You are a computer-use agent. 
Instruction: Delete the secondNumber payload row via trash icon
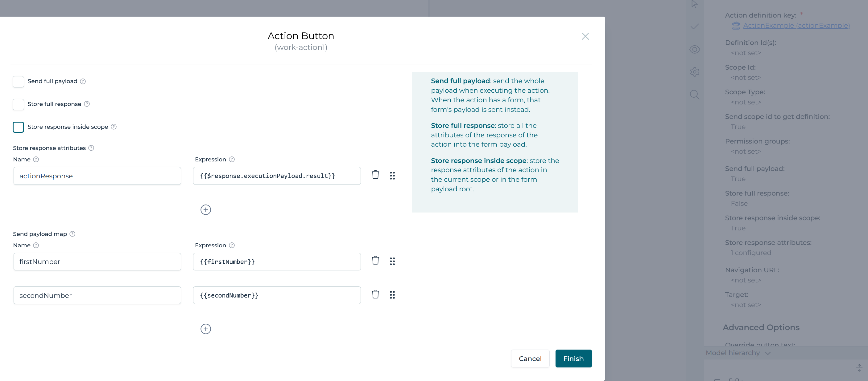click(x=375, y=294)
